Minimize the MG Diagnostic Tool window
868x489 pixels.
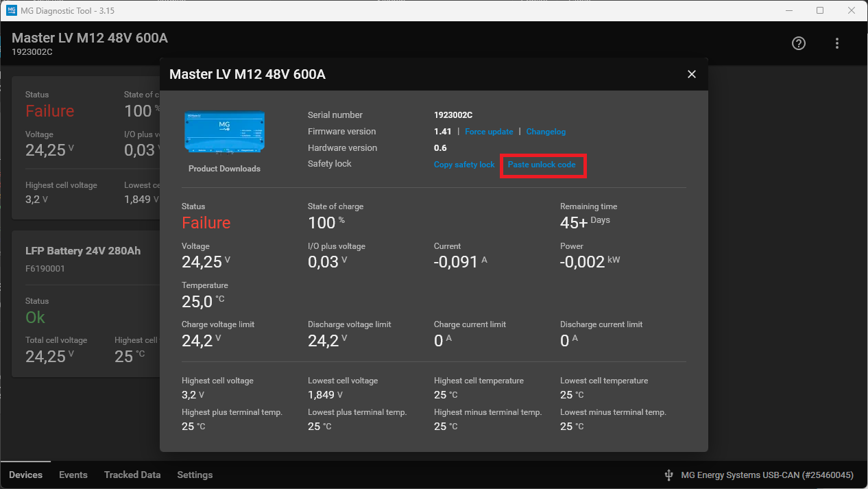pos(788,10)
